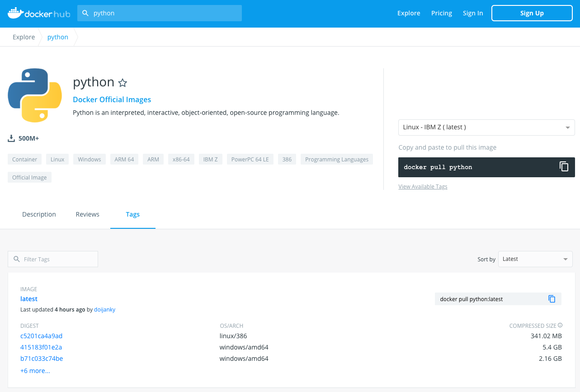Open the View Available Tags link
Image resolution: width=580 pixels, height=392 pixels.
click(423, 186)
